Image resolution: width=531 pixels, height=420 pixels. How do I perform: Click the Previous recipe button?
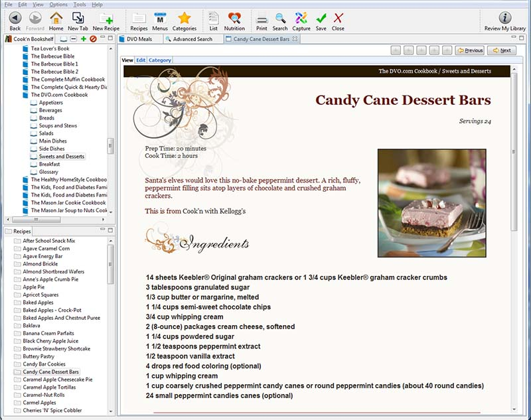tap(469, 50)
